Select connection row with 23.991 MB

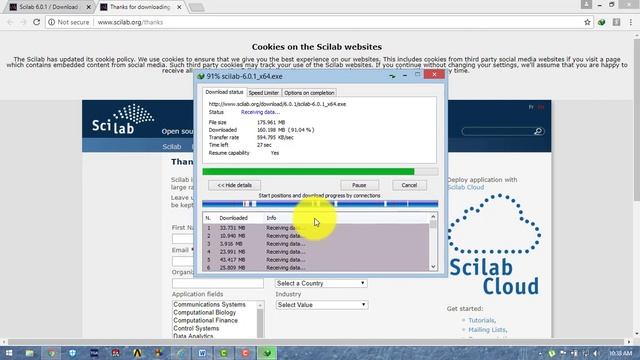[316, 252]
